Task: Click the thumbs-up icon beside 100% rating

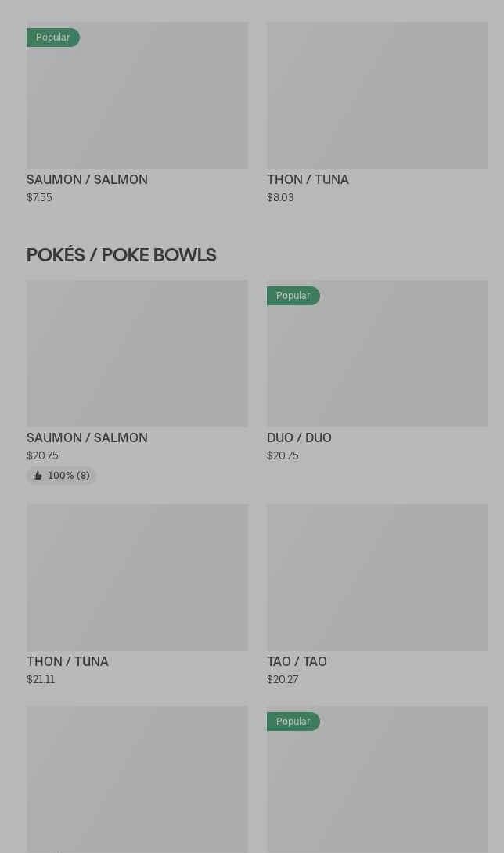Action: tap(38, 476)
